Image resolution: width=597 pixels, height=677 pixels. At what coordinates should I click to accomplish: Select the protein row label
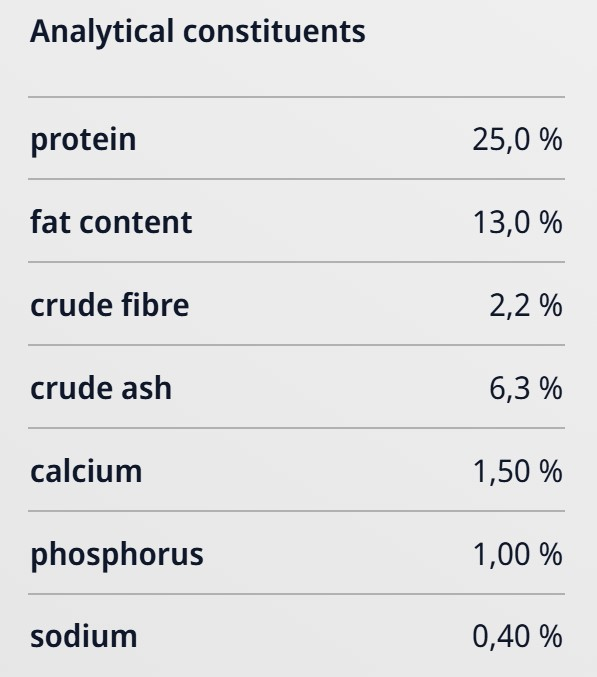83,140
